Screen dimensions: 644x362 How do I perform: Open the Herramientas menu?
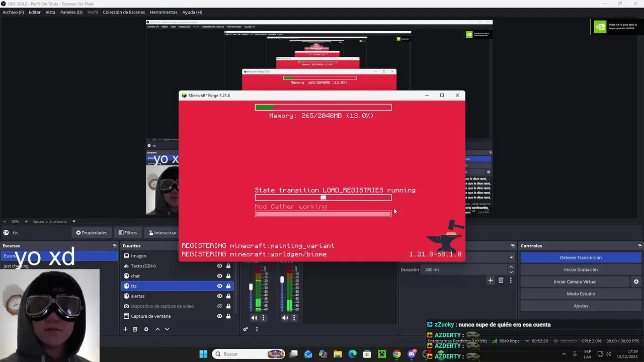[x=164, y=12]
